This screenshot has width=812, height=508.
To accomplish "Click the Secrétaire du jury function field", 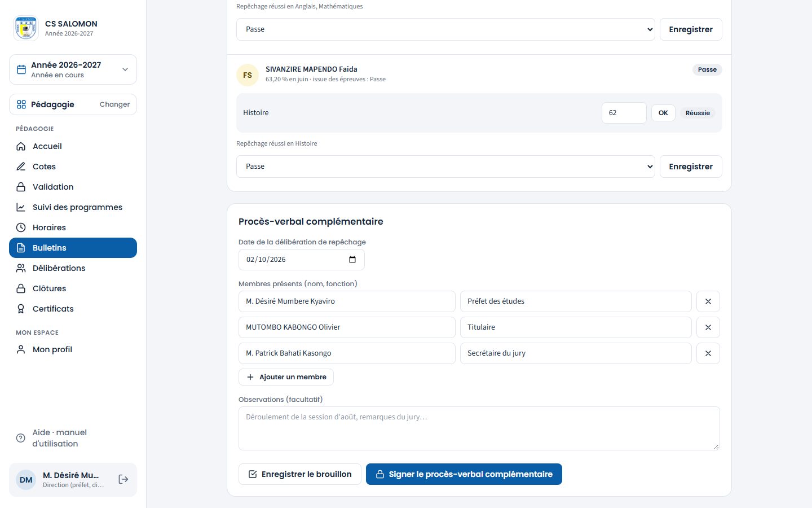I will click(x=576, y=353).
